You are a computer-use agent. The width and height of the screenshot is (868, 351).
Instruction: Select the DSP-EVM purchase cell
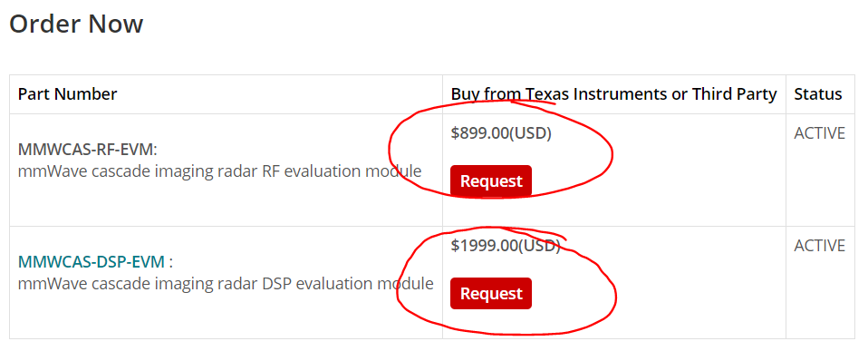614,283
